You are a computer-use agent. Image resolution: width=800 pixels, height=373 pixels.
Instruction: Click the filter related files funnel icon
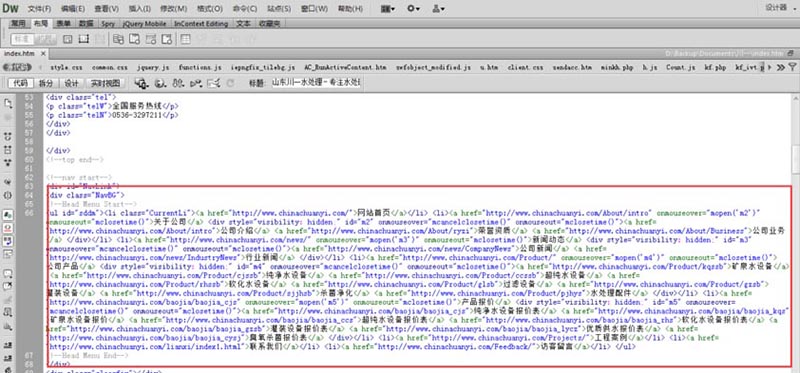(792, 67)
